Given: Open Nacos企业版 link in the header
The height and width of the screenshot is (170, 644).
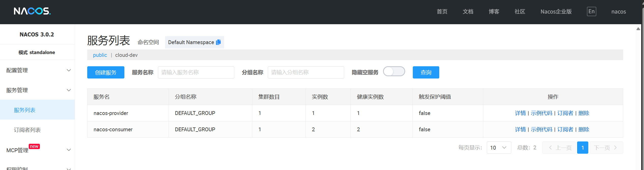Looking at the screenshot, I should [556, 12].
